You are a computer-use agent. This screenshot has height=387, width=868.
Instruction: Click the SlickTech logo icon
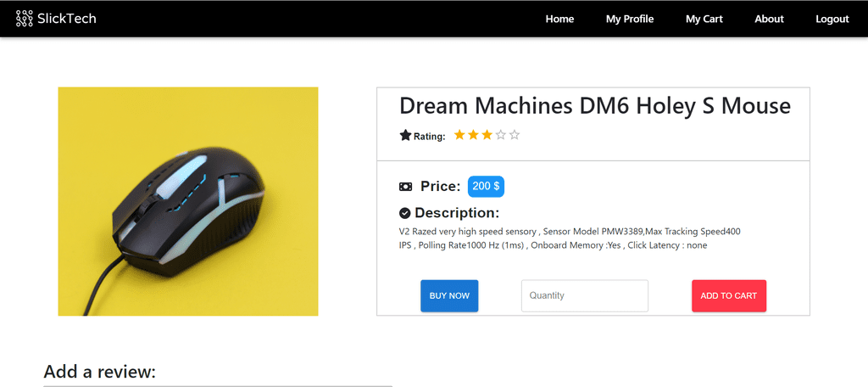(25, 19)
